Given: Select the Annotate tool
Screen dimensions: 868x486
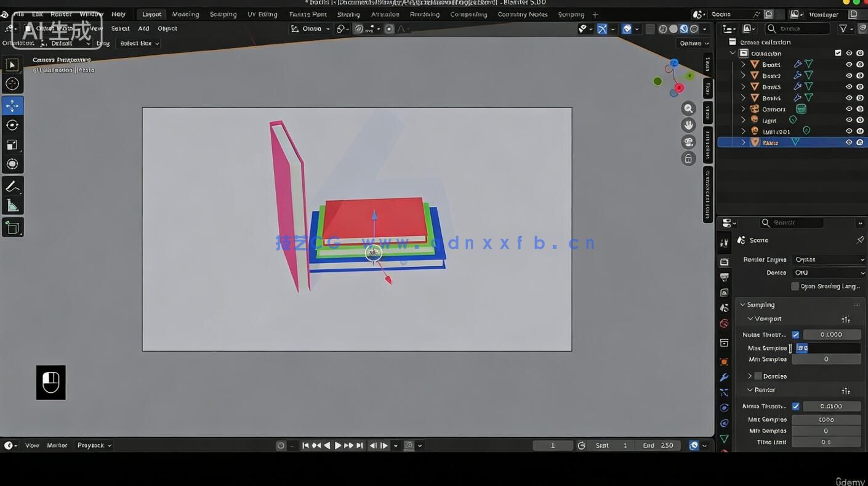Looking at the screenshot, I should (12, 186).
